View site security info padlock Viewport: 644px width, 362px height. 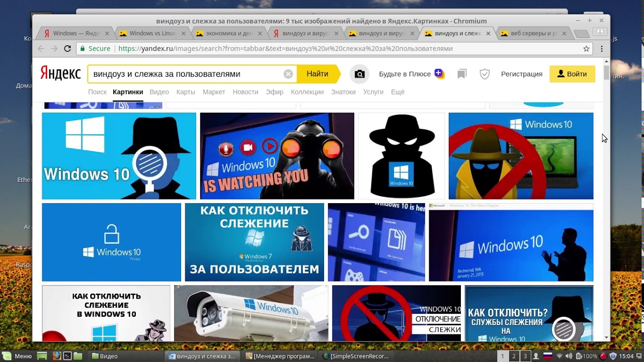(x=83, y=49)
